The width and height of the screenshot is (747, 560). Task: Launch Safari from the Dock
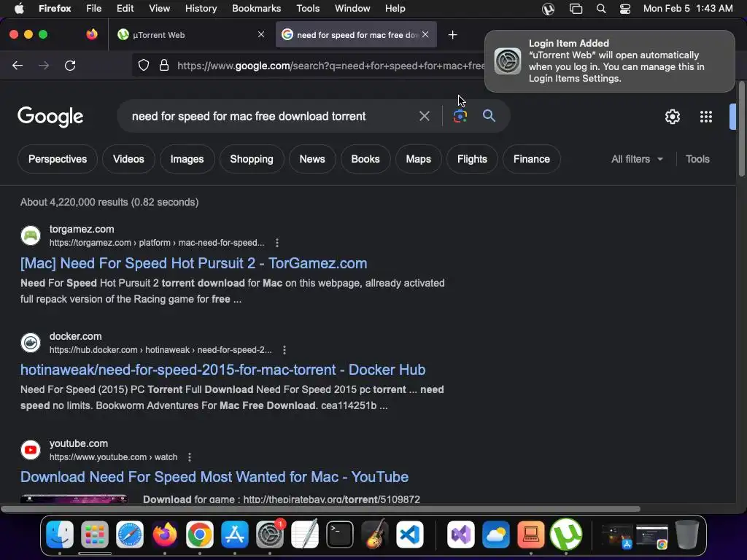pyautogui.click(x=130, y=534)
